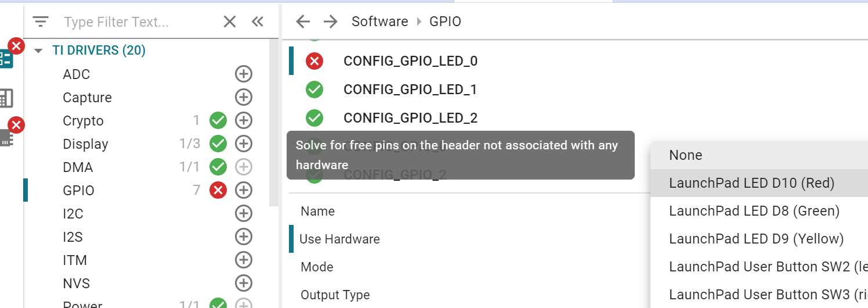Screen dimensions: 868x308
Task: Add a GPIO instance with the plus icon
Action: pyautogui.click(x=244, y=190)
